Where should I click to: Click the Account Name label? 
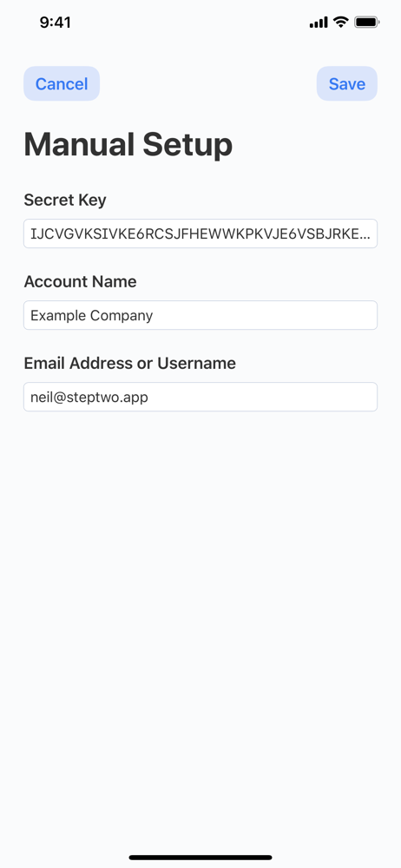pyautogui.click(x=80, y=281)
